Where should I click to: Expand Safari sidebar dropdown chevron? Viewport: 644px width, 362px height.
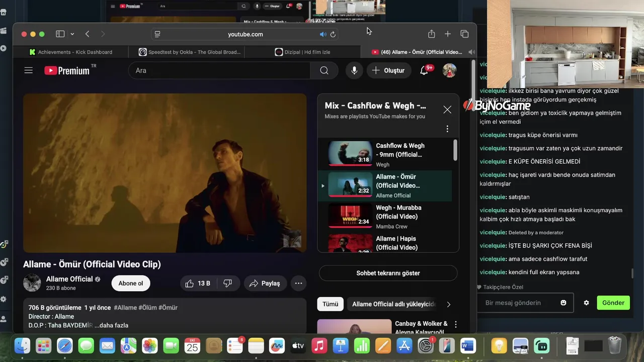(x=72, y=34)
